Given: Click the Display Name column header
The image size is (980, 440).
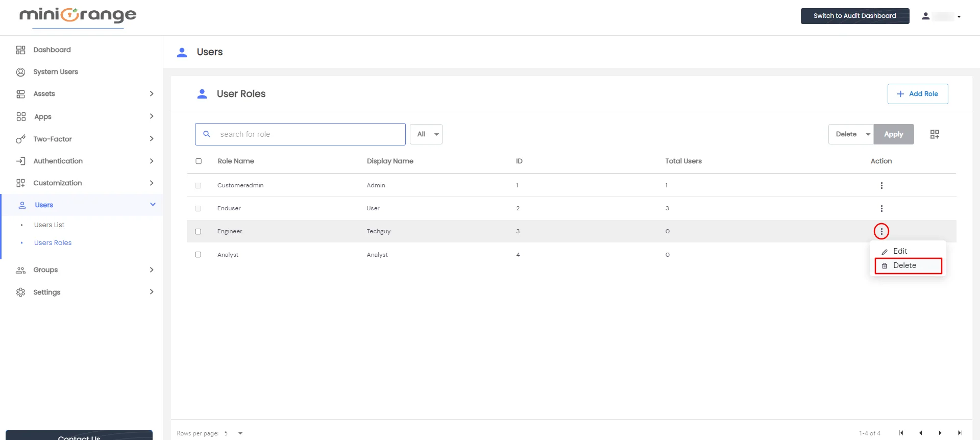Looking at the screenshot, I should coord(390,161).
